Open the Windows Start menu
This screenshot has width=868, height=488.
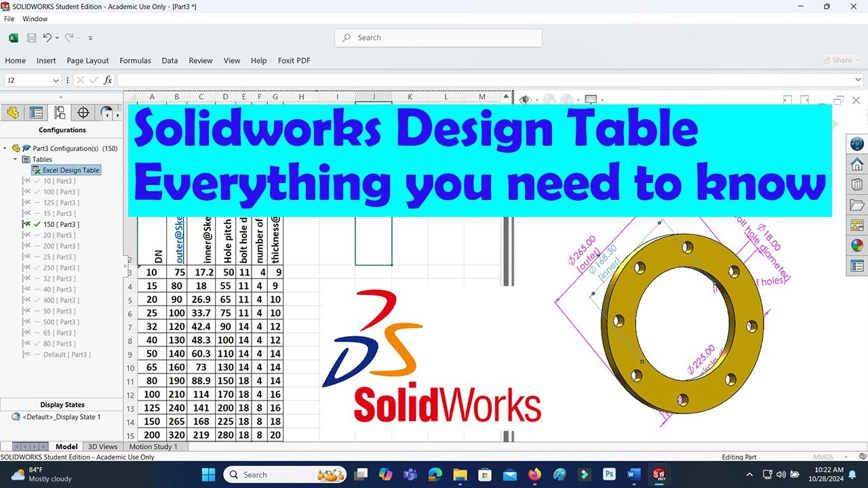tap(208, 474)
